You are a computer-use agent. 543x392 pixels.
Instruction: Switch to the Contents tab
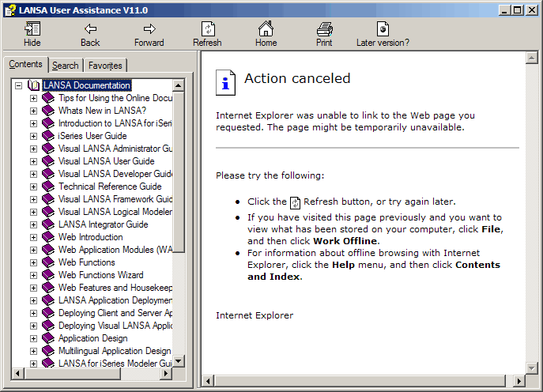click(x=25, y=64)
